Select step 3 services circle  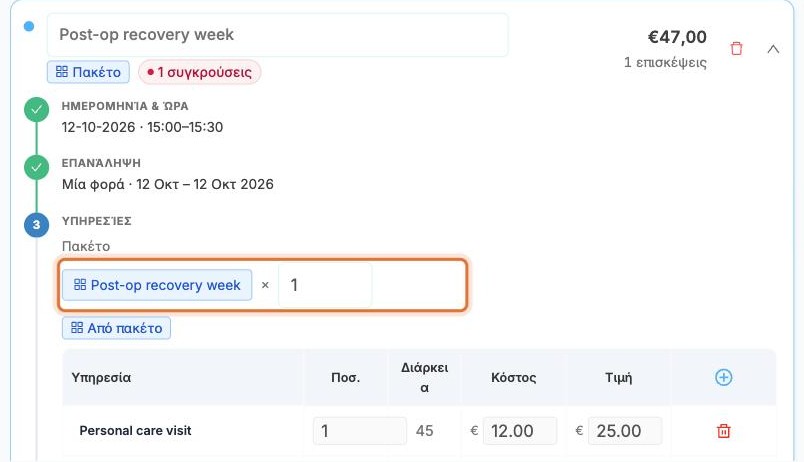[x=36, y=225]
